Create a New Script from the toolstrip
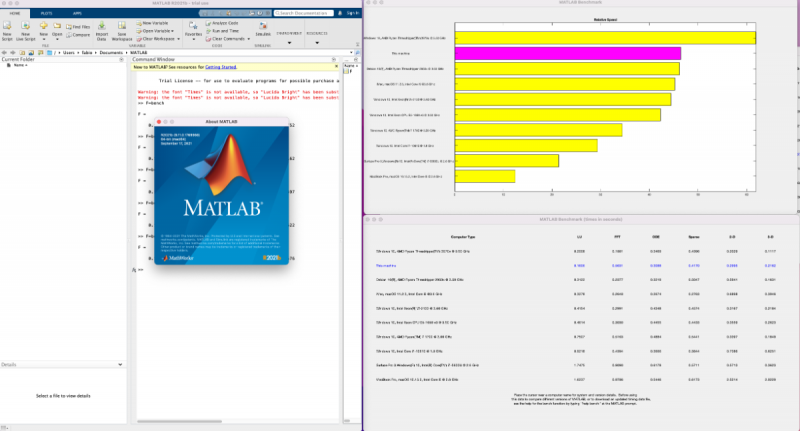The height and width of the screenshot is (431, 800). pos(7,31)
